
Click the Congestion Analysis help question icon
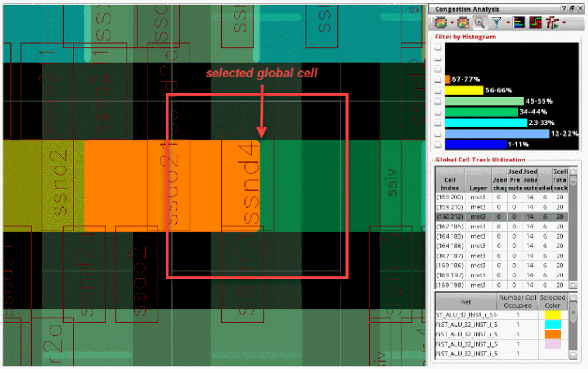tap(563, 9)
